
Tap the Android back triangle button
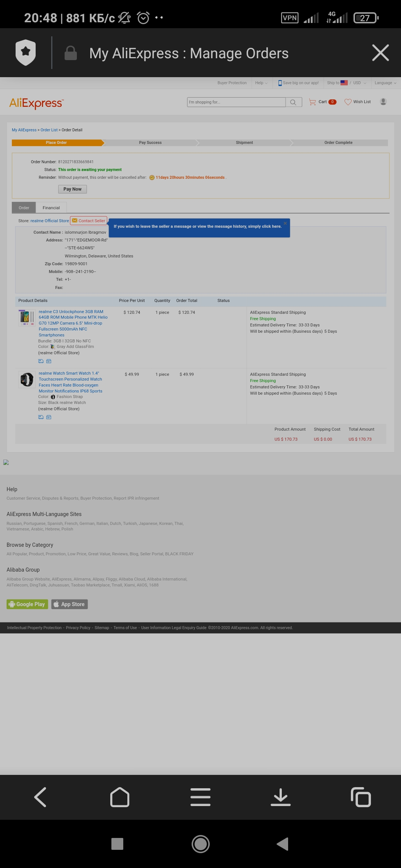283,844
